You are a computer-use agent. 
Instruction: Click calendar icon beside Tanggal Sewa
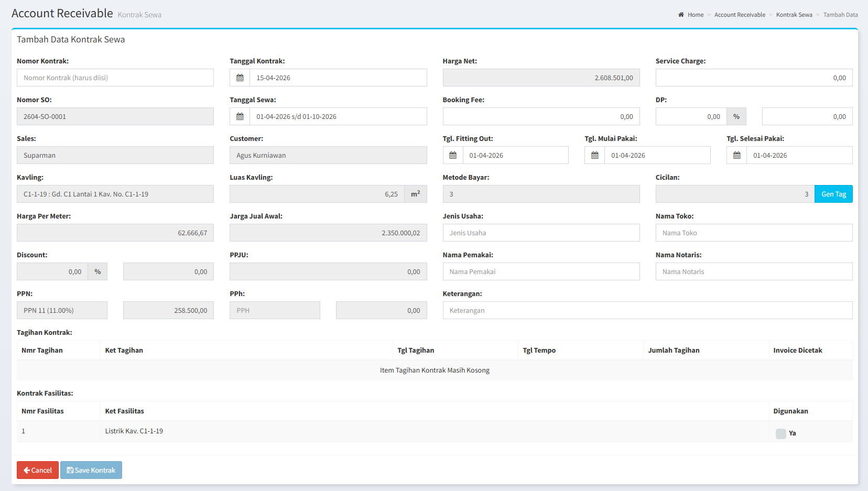240,116
